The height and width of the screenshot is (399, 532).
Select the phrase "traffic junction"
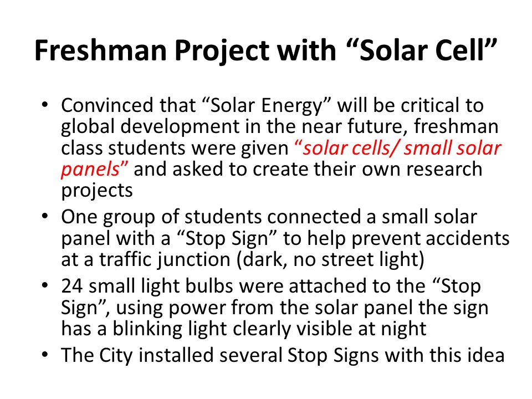point(165,260)
